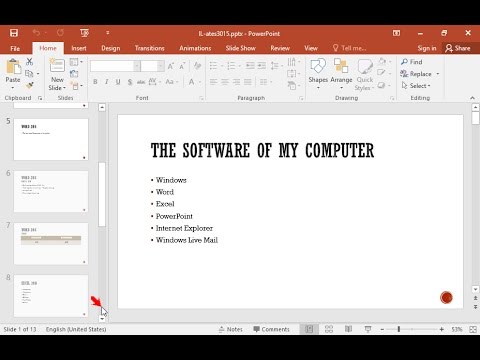The width and height of the screenshot is (480, 360).
Task: Click the Copy icon in Clipboard group
Action: (29, 73)
